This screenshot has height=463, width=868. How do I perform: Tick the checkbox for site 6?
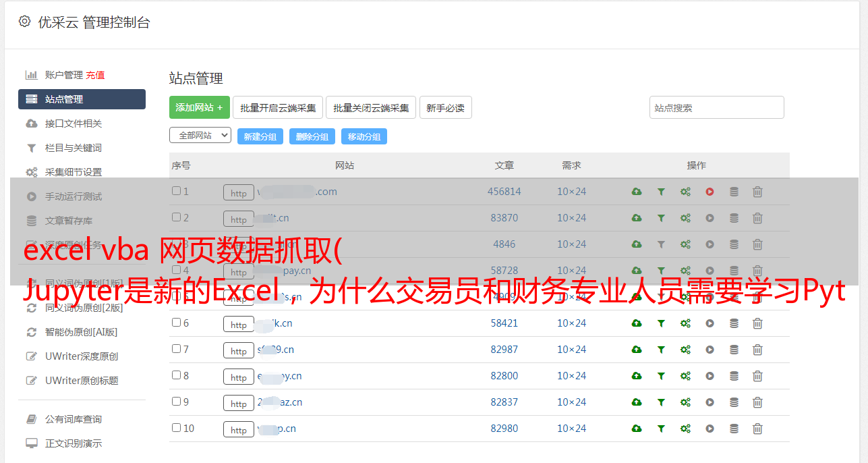[x=176, y=323]
